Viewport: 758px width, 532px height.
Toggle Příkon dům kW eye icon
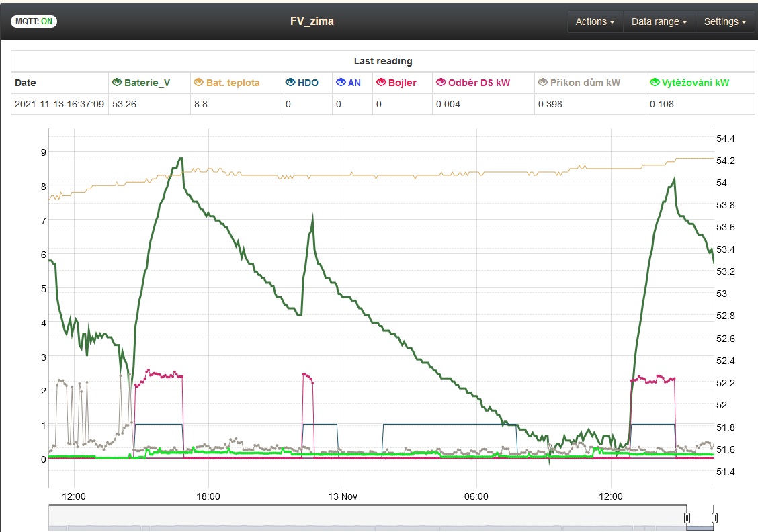coord(543,82)
